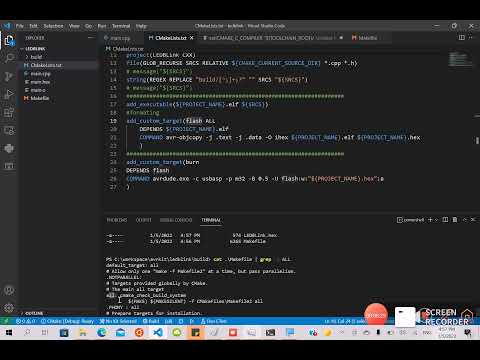Switch to the main.cpp editor tab
This screenshot has height=360, width=480.
120,38
